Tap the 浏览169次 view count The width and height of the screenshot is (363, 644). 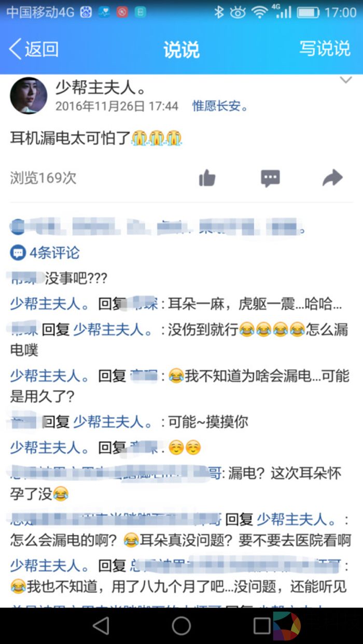point(43,178)
